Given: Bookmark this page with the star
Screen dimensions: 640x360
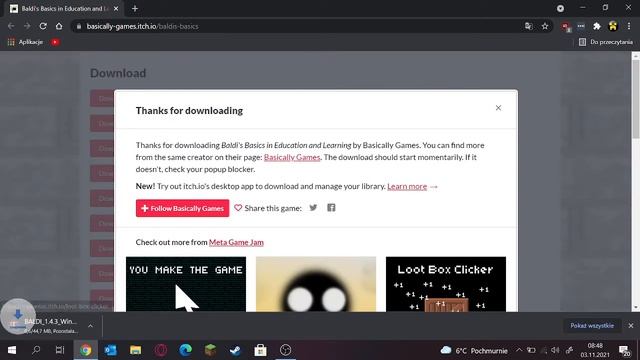Looking at the screenshot, I should 545,26.
